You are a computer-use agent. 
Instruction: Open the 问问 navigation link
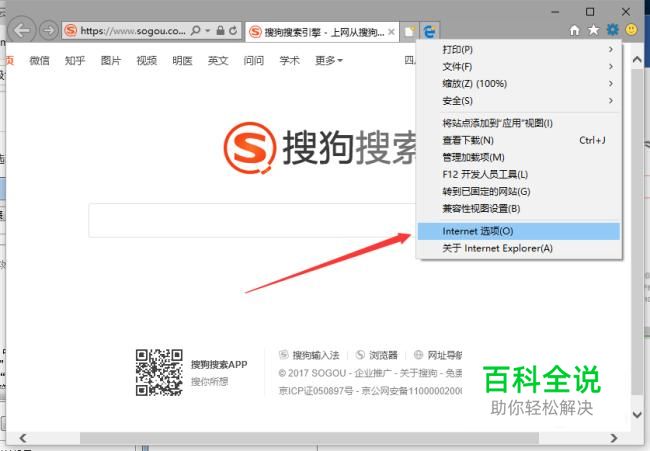pos(254,61)
